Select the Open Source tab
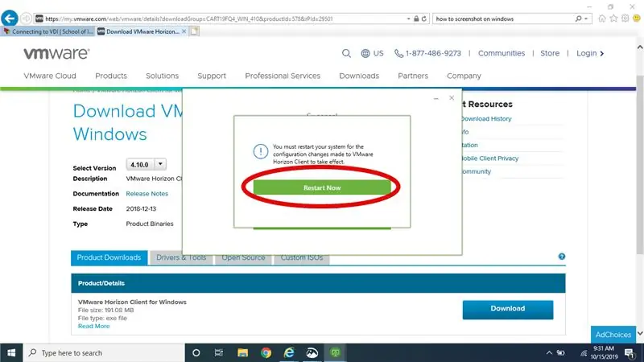 click(243, 257)
